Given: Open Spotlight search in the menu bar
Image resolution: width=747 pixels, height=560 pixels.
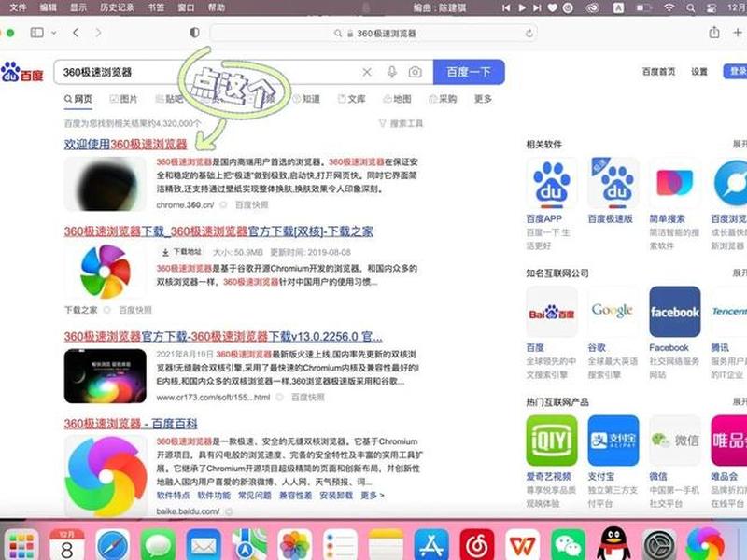Looking at the screenshot, I should 691,7.
